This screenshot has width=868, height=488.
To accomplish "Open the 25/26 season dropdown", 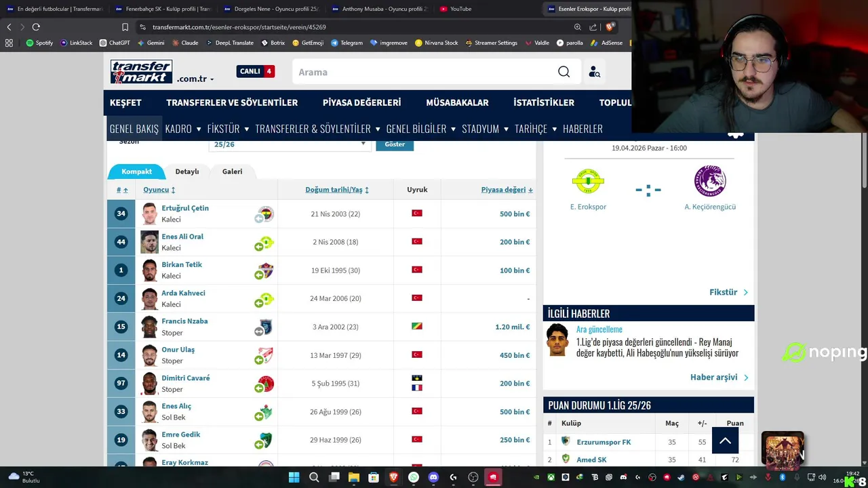I will [290, 144].
